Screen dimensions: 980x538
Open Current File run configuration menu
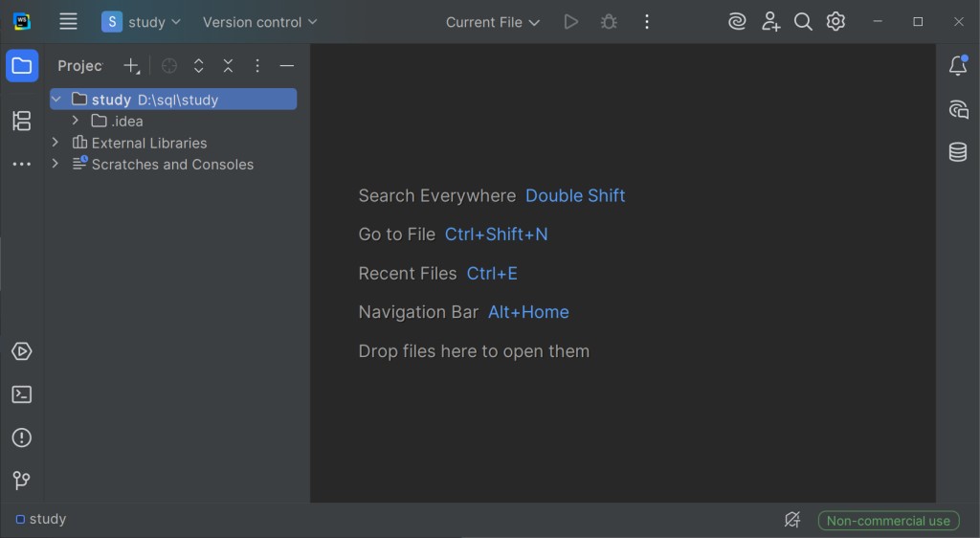(493, 22)
